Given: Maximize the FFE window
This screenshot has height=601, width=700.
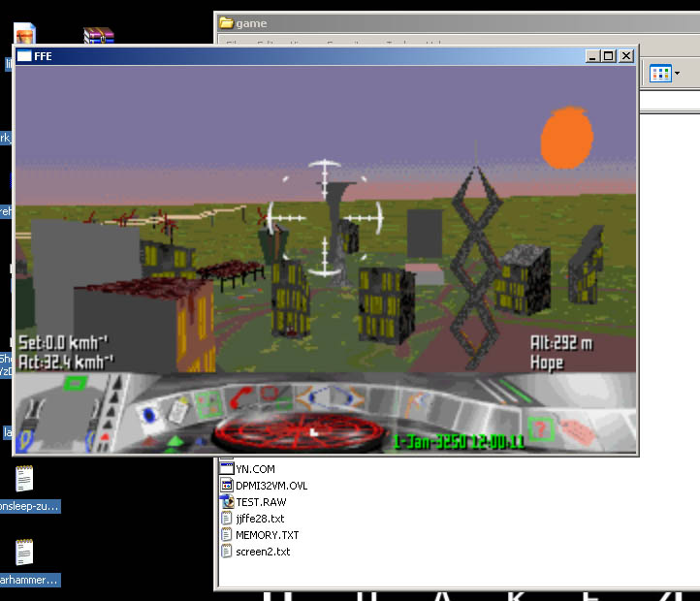Looking at the screenshot, I should click(x=608, y=56).
